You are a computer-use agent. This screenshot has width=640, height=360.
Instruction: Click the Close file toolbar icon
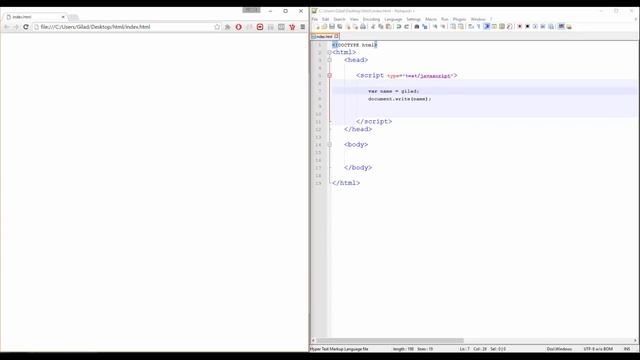click(348, 27)
